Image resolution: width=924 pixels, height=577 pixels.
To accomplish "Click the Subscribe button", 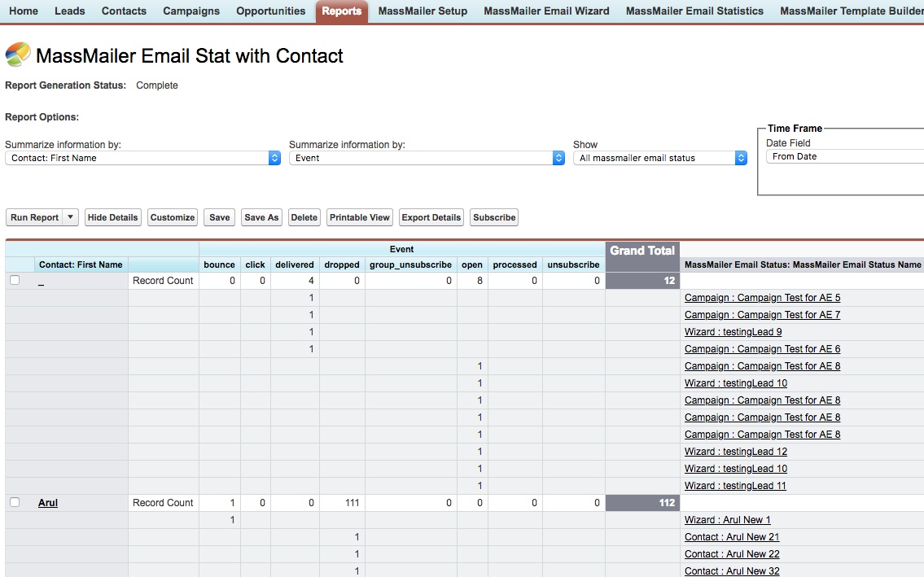I will tap(494, 217).
